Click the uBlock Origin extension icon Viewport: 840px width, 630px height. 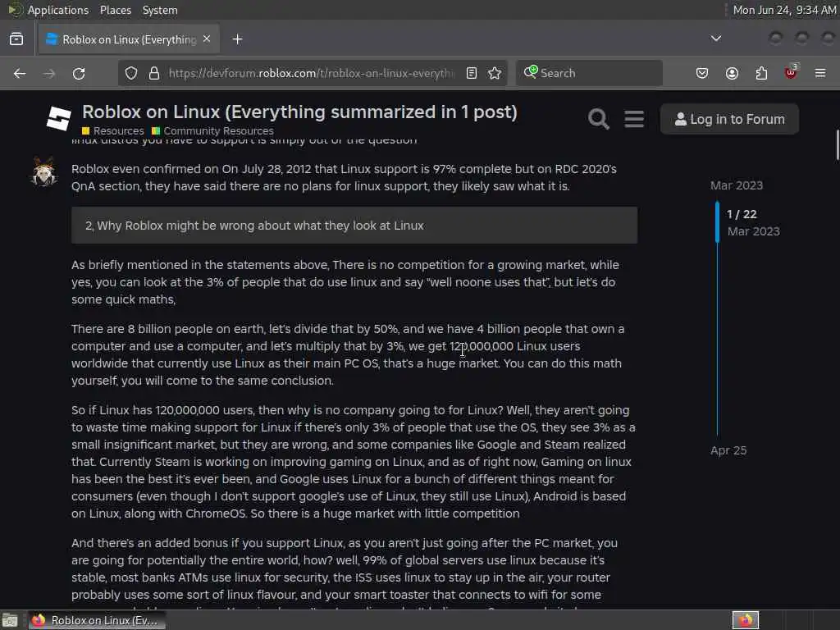pyautogui.click(x=791, y=72)
